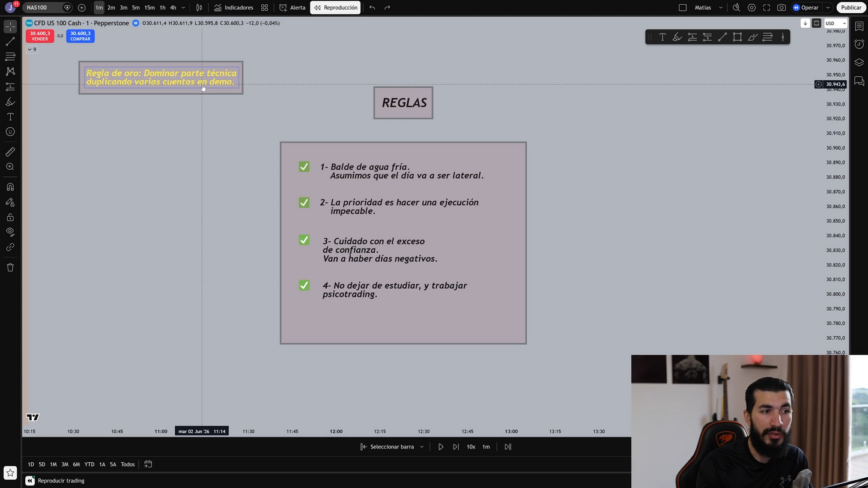
Task: Click the trash remove objects icon
Action: click(10, 268)
